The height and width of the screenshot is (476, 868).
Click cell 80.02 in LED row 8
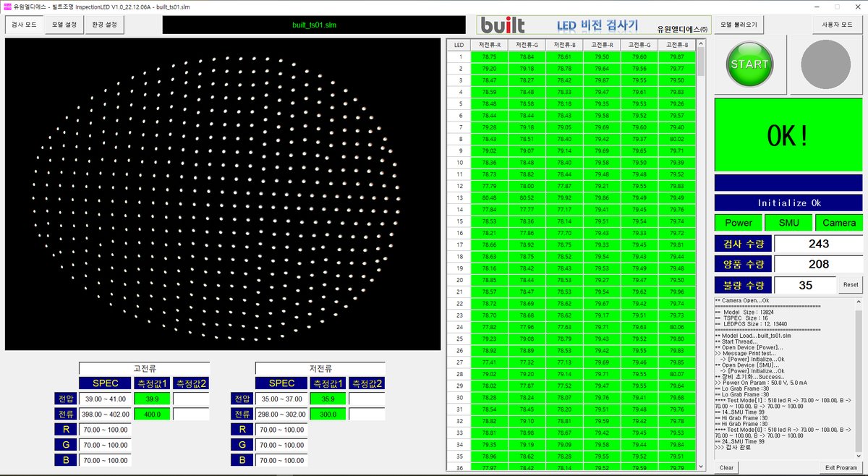[x=677, y=139]
